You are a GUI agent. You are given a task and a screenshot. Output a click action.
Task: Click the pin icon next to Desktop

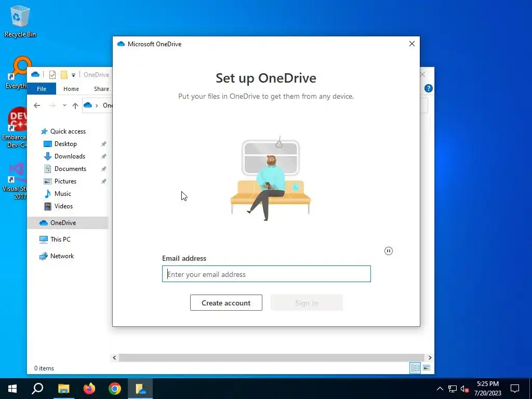point(104,144)
